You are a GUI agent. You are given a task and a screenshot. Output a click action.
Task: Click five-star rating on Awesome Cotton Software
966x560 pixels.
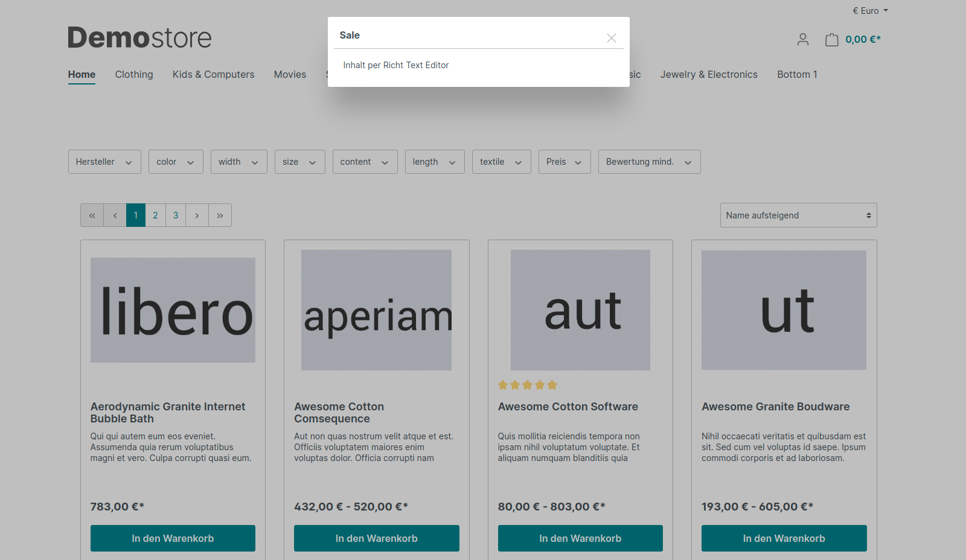tap(527, 385)
